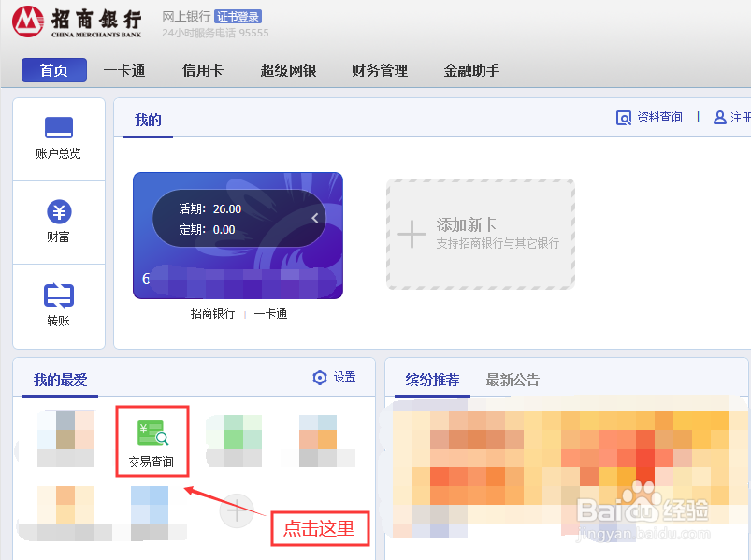Click the 招商银行 label under card
Viewport: 751px width, 560px height.
[212, 313]
